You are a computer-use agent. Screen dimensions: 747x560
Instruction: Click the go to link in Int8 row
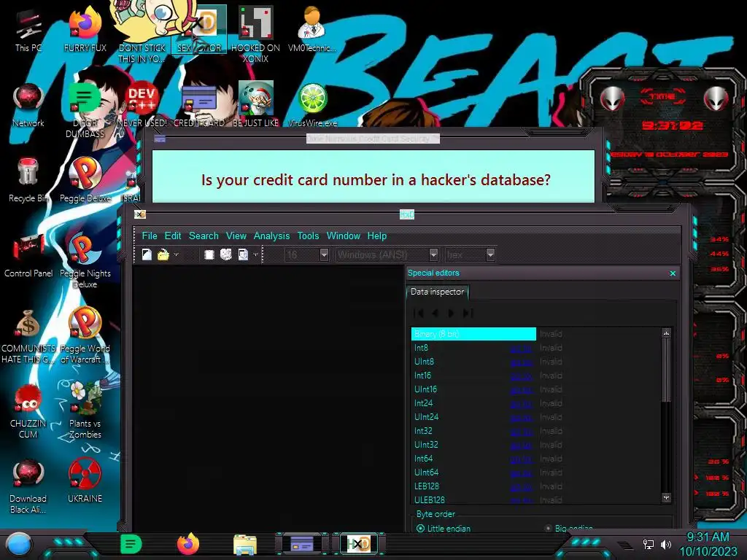point(521,349)
